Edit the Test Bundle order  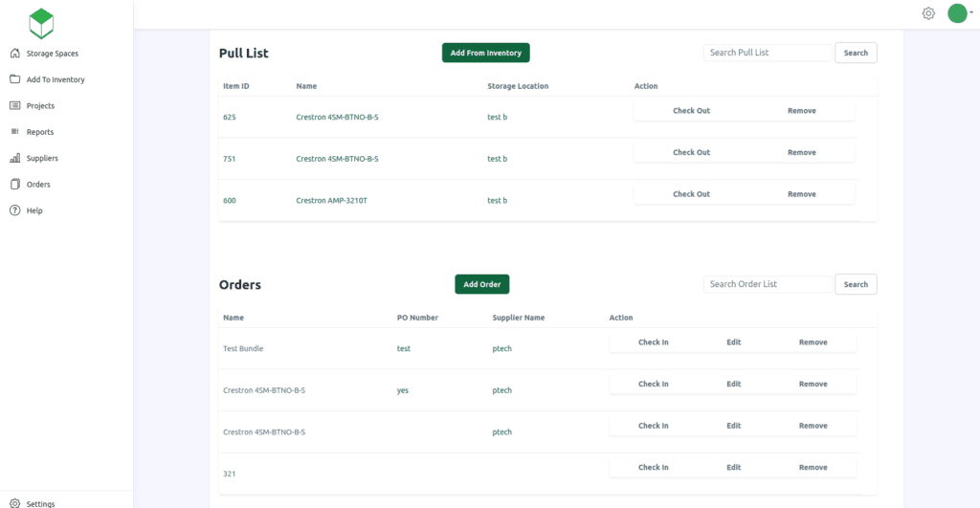[x=734, y=342]
